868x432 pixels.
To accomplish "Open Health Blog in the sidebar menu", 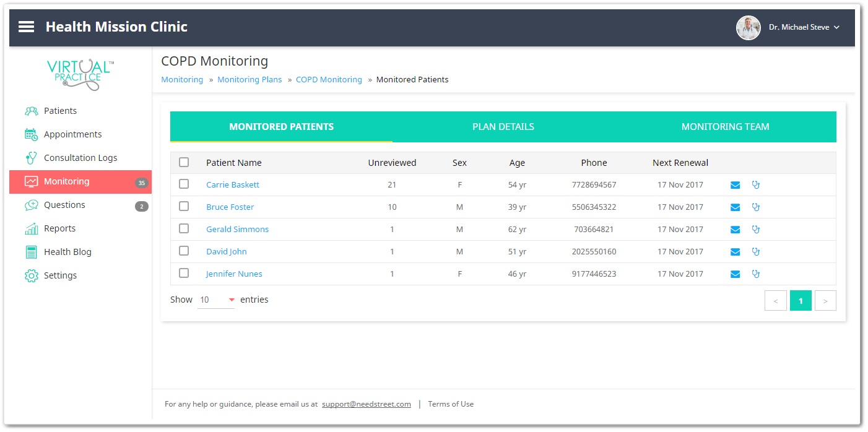I will click(x=80, y=252).
